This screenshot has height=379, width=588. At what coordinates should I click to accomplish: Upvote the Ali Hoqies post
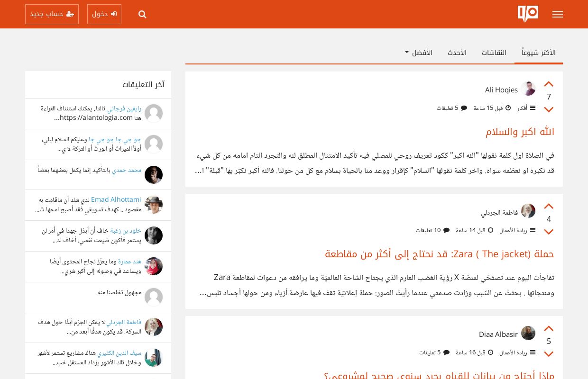click(x=549, y=84)
